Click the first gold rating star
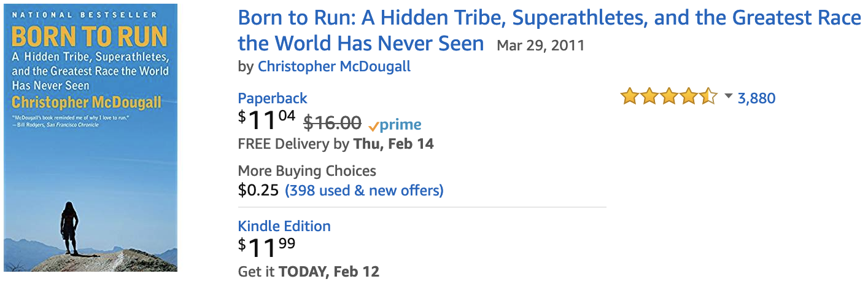This screenshot has height=284, width=868. pyautogui.click(x=629, y=97)
